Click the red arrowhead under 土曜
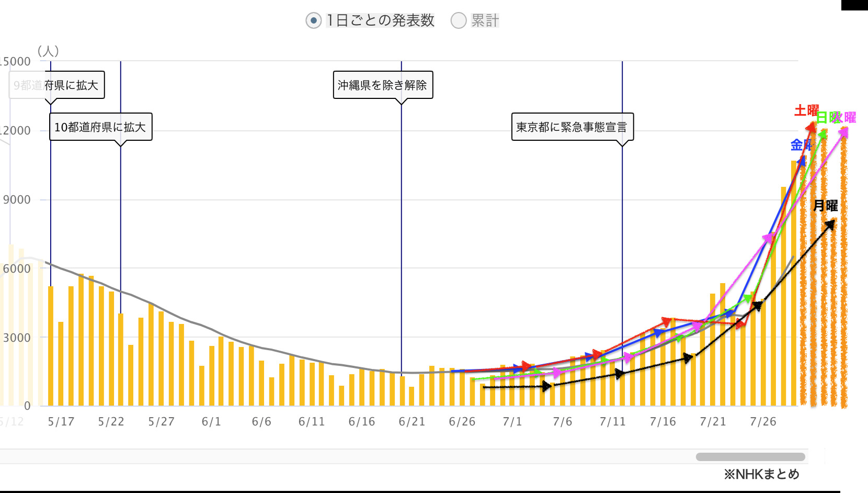The width and height of the screenshot is (868, 493). click(x=811, y=127)
